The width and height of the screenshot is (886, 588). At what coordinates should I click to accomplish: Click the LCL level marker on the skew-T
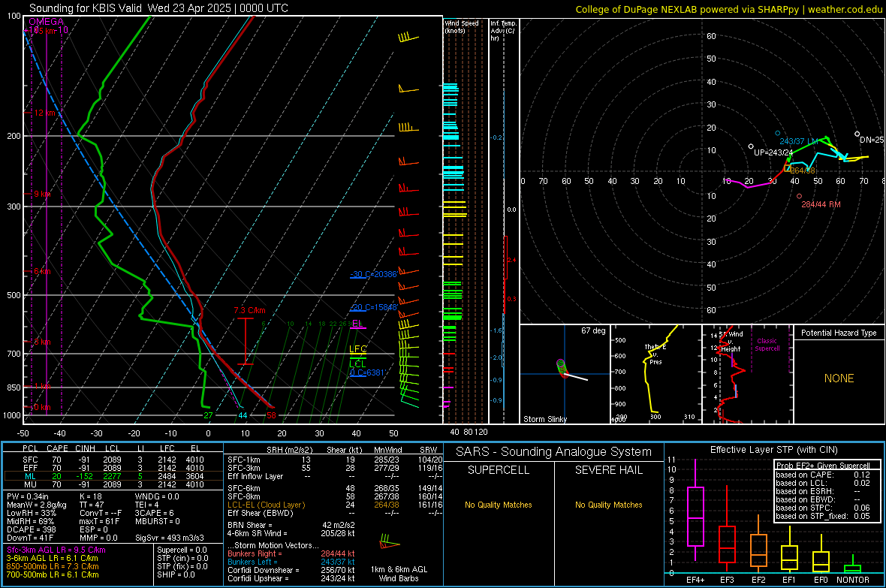357,364
